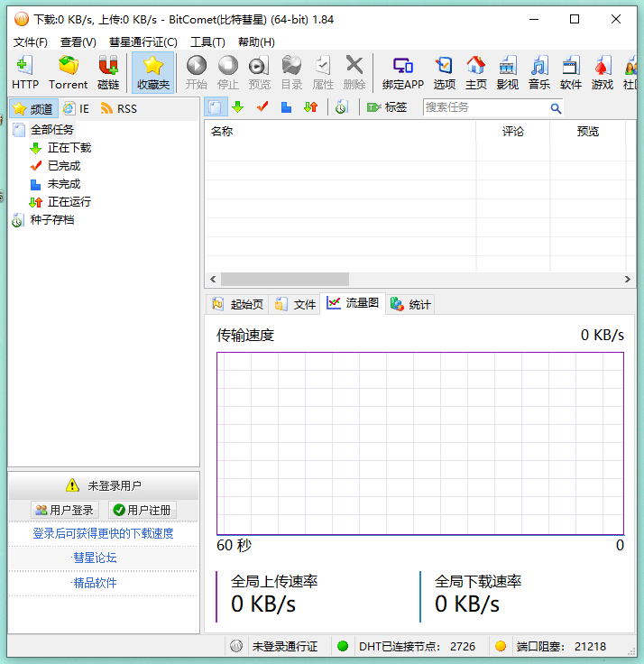Sort by the 预览 column header
This screenshot has width=644, height=664.
(588, 132)
